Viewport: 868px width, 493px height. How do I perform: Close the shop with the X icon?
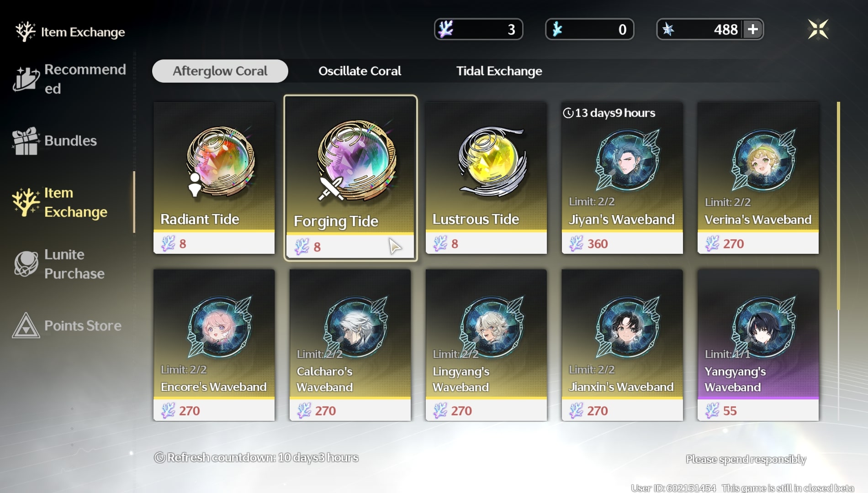click(818, 30)
